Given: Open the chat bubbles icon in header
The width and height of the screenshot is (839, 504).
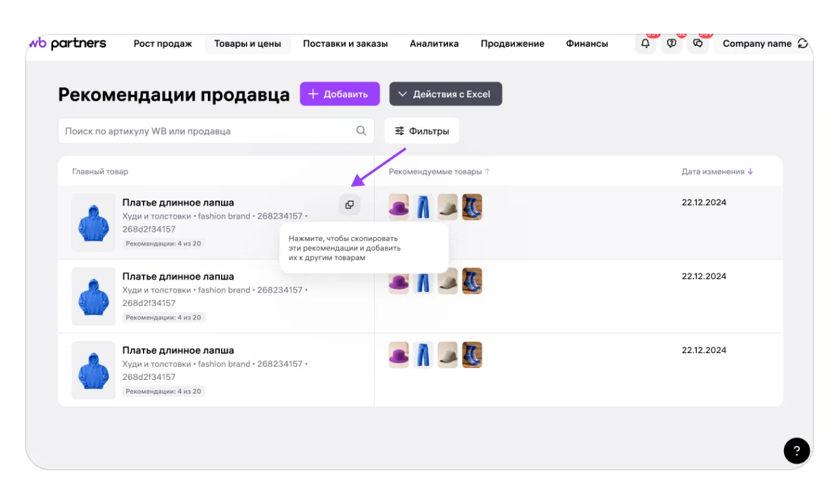Looking at the screenshot, I should tap(698, 44).
